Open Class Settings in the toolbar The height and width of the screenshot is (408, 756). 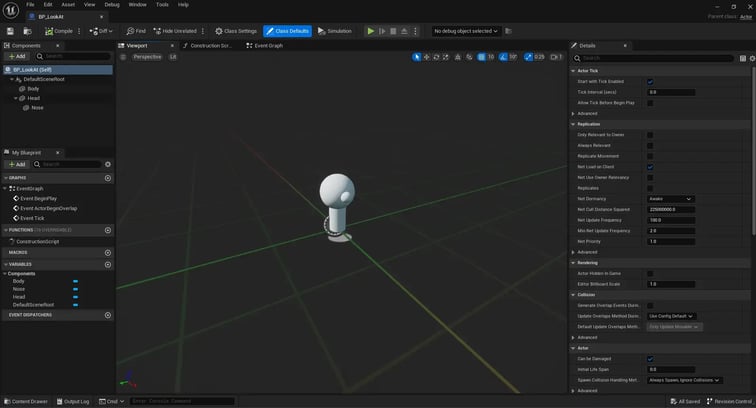236,31
